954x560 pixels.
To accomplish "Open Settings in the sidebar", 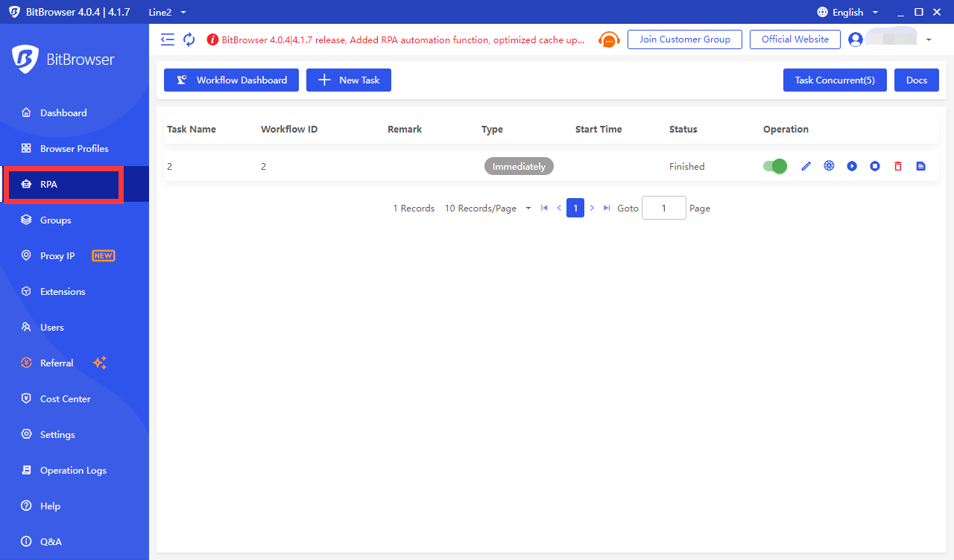I will (75, 435).
